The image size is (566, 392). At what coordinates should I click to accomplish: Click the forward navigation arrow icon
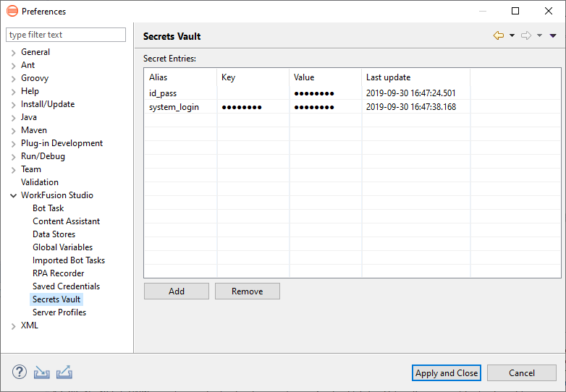point(526,35)
